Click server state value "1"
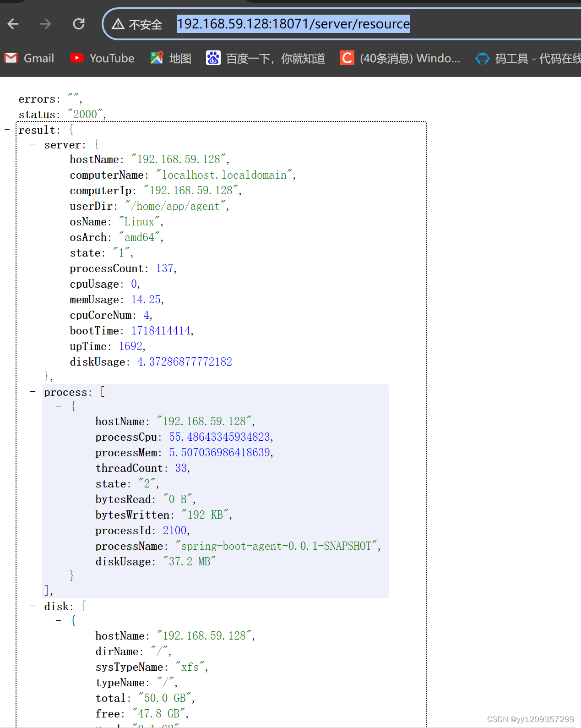The width and height of the screenshot is (581, 728). [x=121, y=253]
